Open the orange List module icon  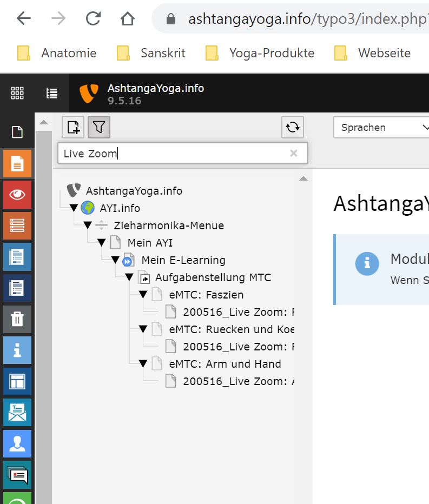(x=17, y=226)
